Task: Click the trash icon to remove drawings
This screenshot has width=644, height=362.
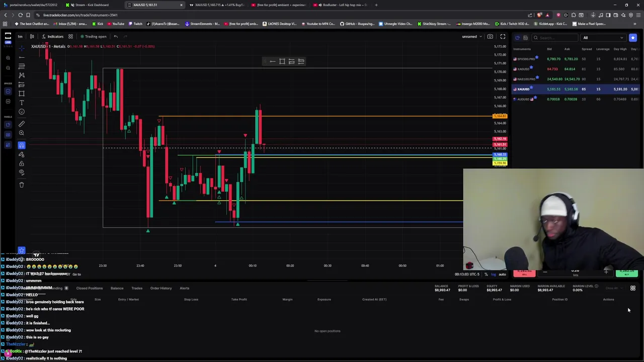Action: click(22, 185)
